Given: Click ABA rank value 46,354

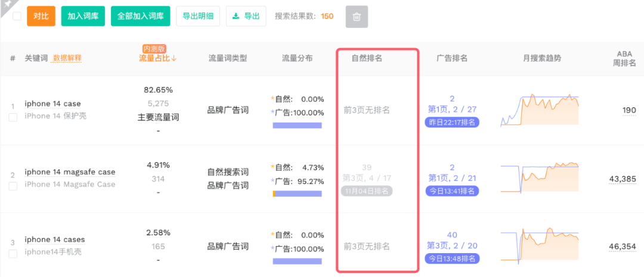Looking at the screenshot, I should click(622, 247).
